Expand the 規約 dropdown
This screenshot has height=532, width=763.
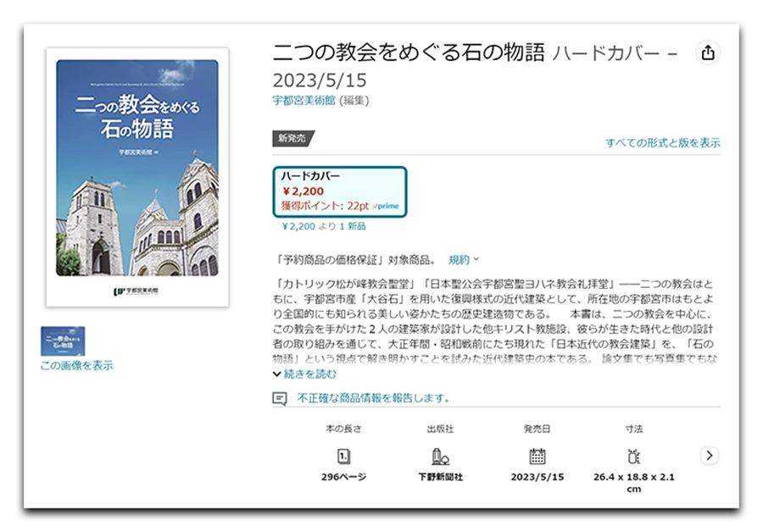pyautogui.click(x=464, y=260)
